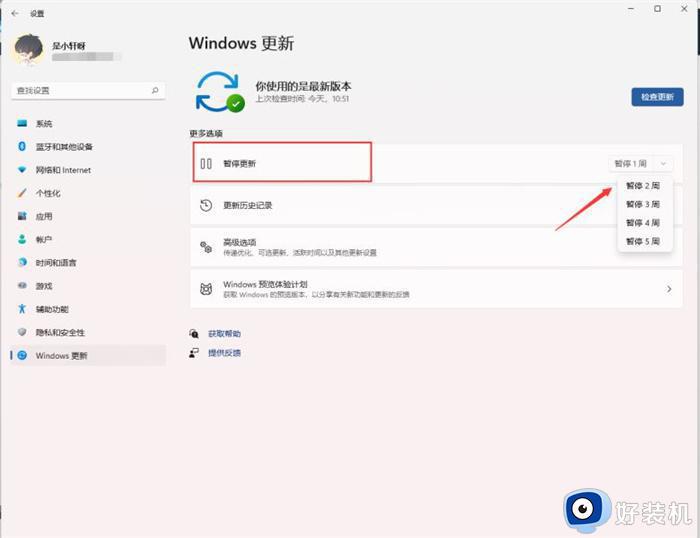The width and height of the screenshot is (700, 538).
Task: Click the update status sync icon
Action: [220, 92]
